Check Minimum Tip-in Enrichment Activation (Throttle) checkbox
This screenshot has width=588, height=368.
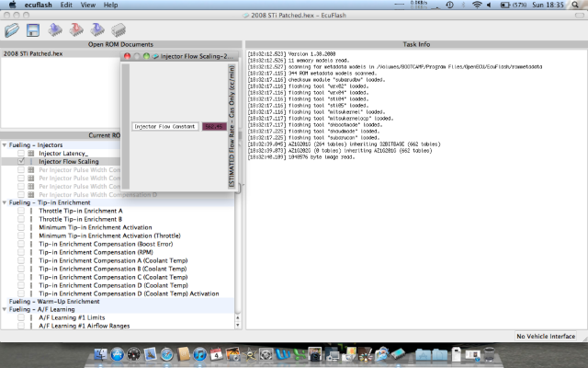tap(21, 236)
